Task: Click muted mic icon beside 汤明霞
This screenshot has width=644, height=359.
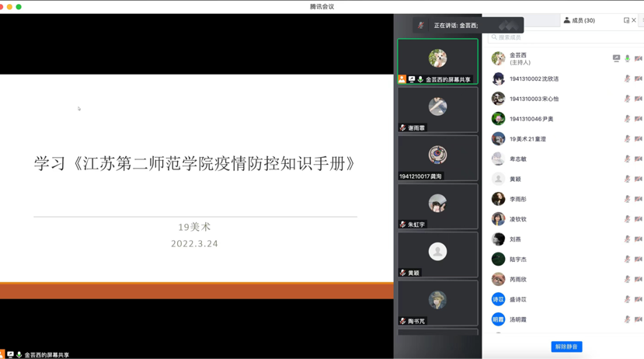Action: click(628, 319)
